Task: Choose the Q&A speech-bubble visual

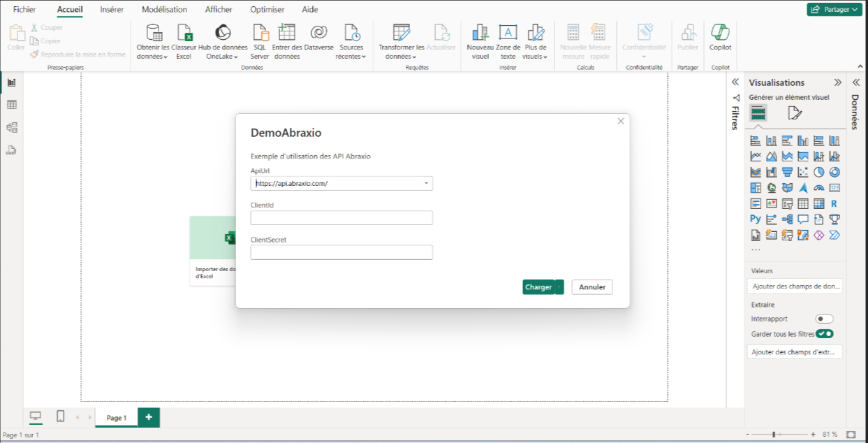Action: [803, 219]
